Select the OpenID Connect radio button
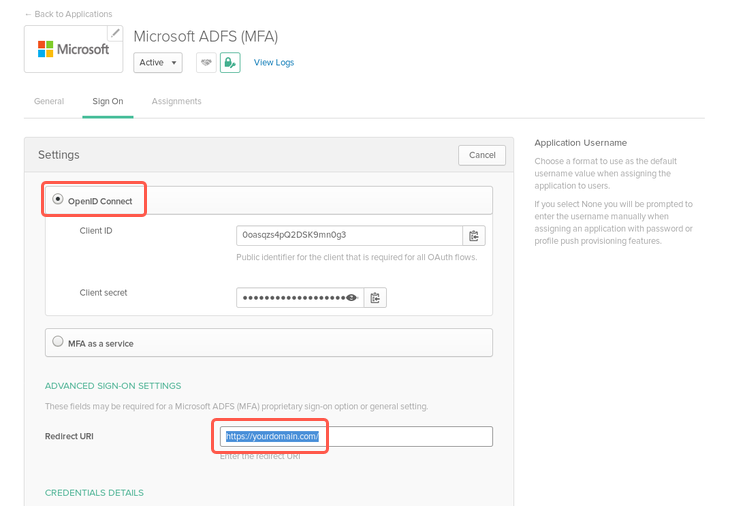Screen dimensions: 745x506 click(x=58, y=200)
